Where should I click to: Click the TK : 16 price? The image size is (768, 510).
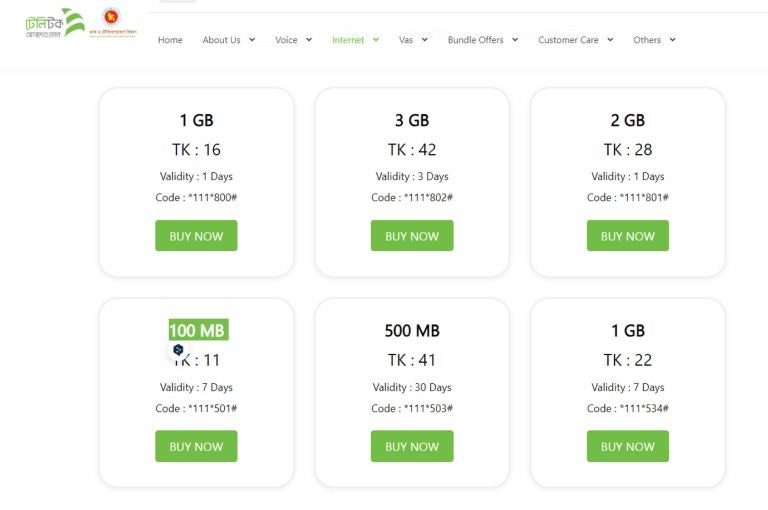196,150
